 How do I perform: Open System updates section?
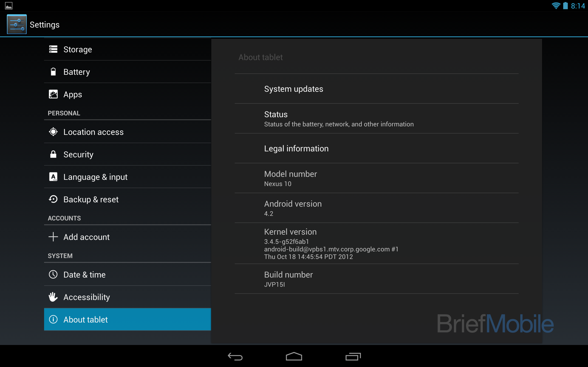coord(293,89)
